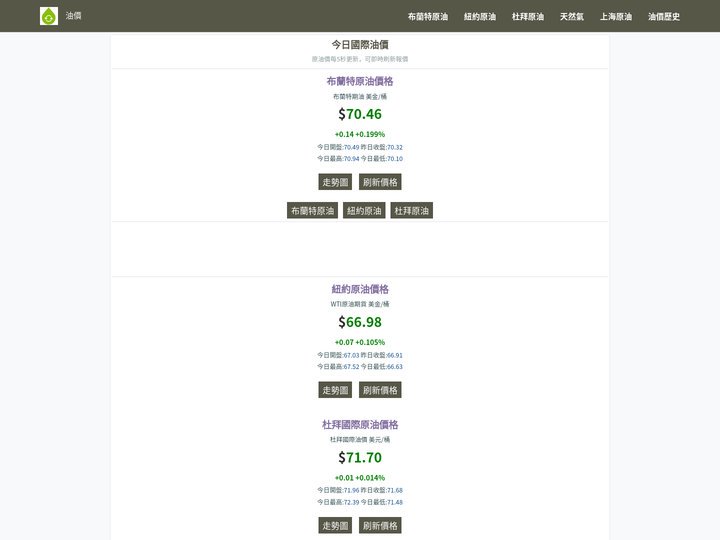Open 天然氣 navigation item
This screenshot has width=720, height=540.
pos(572,17)
